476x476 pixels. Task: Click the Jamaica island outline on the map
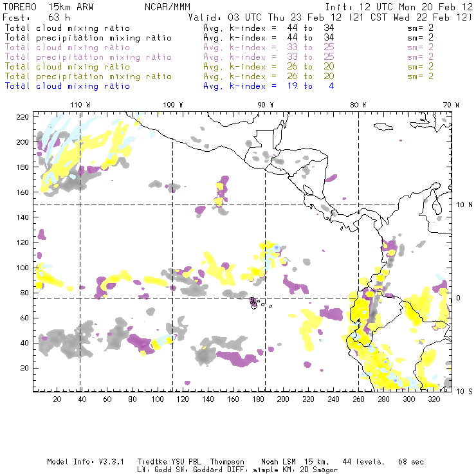pos(383,126)
